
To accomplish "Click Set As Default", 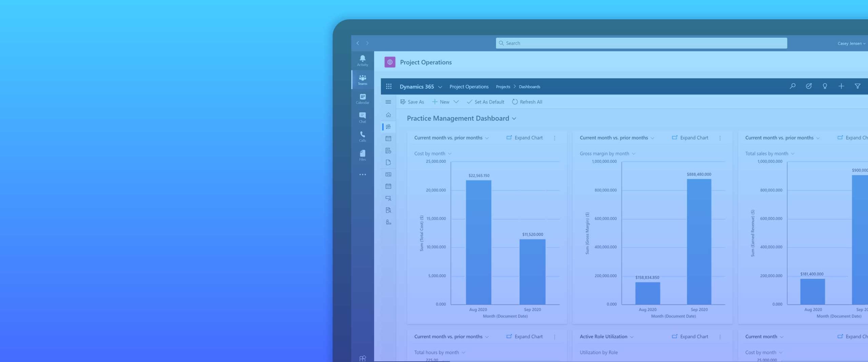I will 485,102.
